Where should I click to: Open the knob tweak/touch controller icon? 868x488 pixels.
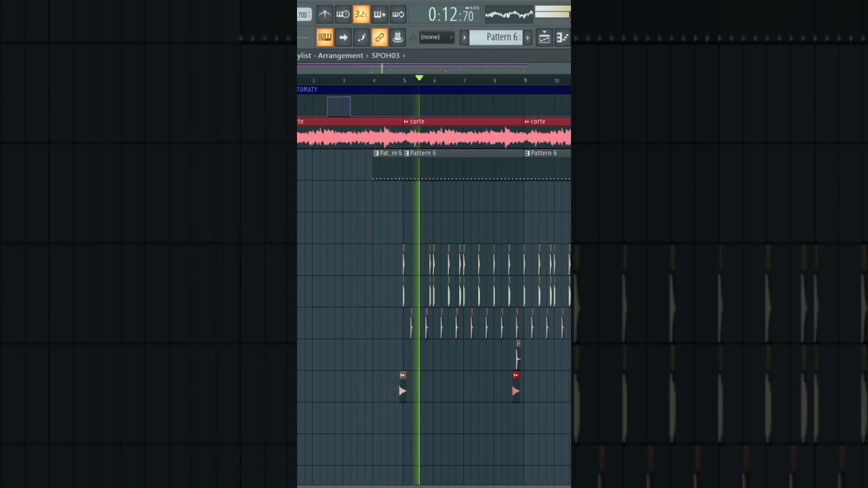click(x=398, y=37)
